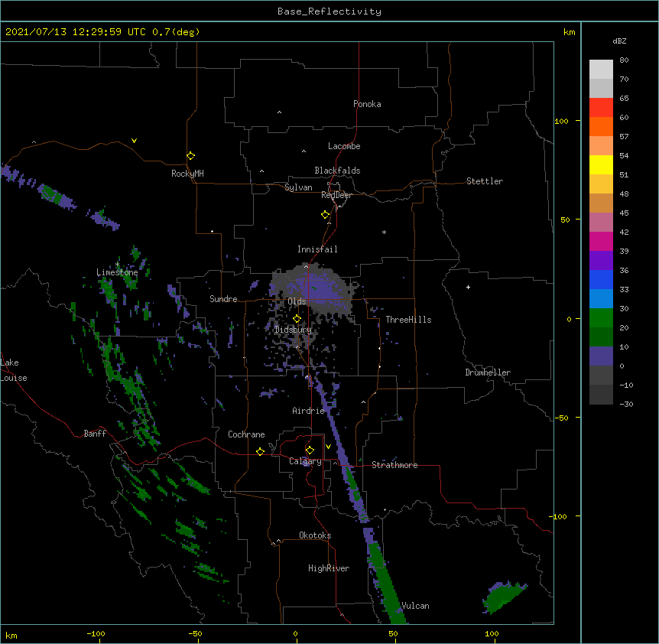
Task: Click the Innisfail town label
Action: click(x=317, y=249)
